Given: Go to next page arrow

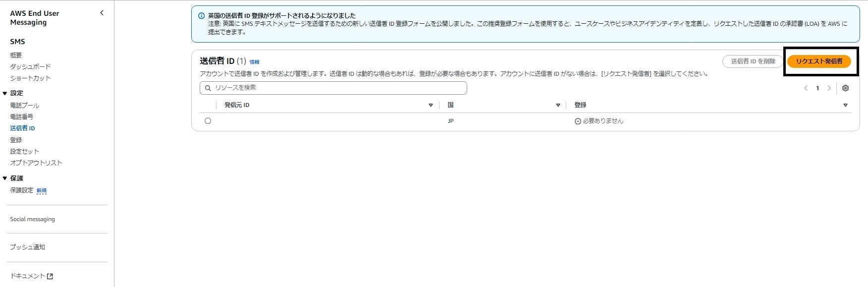Looking at the screenshot, I should [x=829, y=88].
